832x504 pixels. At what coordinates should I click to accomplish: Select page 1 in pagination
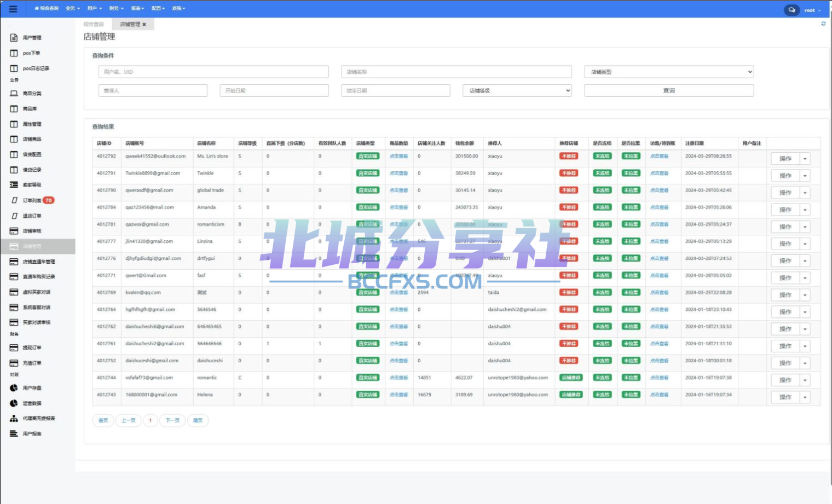(151, 420)
